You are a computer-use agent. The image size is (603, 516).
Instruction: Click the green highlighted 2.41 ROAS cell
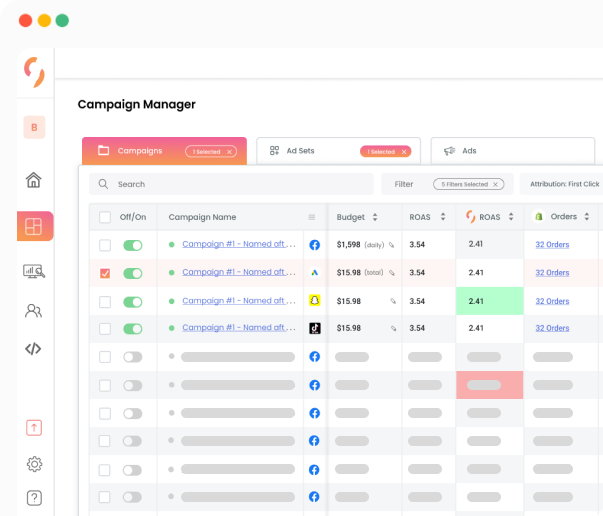pyautogui.click(x=490, y=301)
